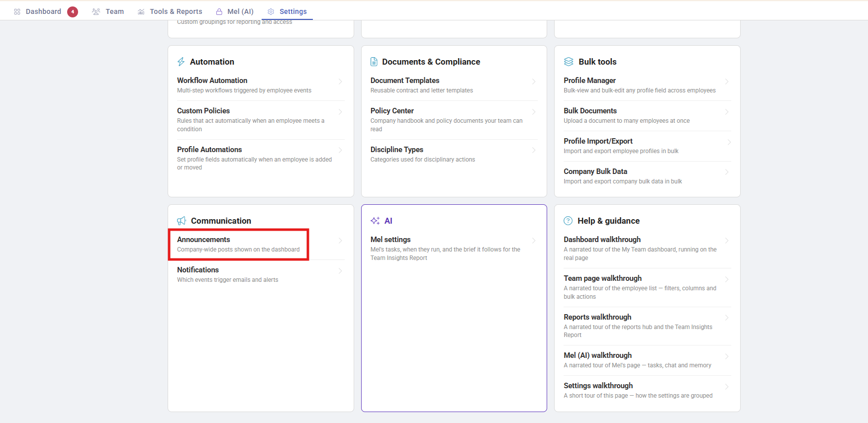Expand the Discipline Types chevron

point(534,150)
